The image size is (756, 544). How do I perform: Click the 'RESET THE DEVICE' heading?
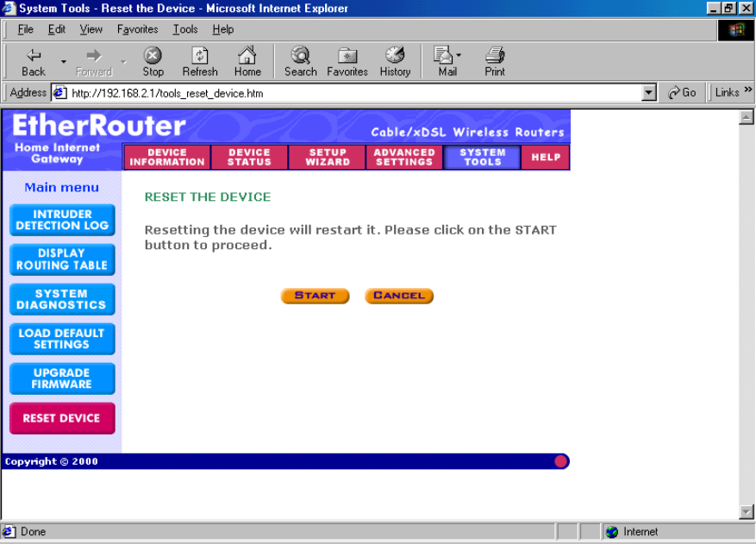tap(208, 197)
